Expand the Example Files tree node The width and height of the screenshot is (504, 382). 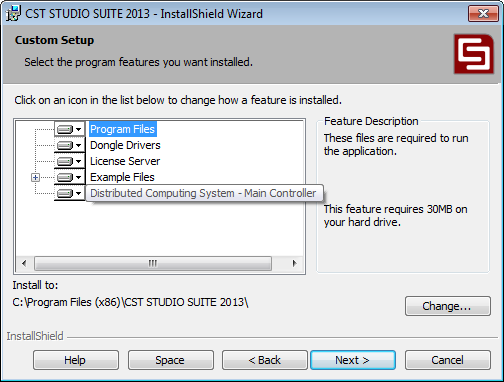point(35,177)
